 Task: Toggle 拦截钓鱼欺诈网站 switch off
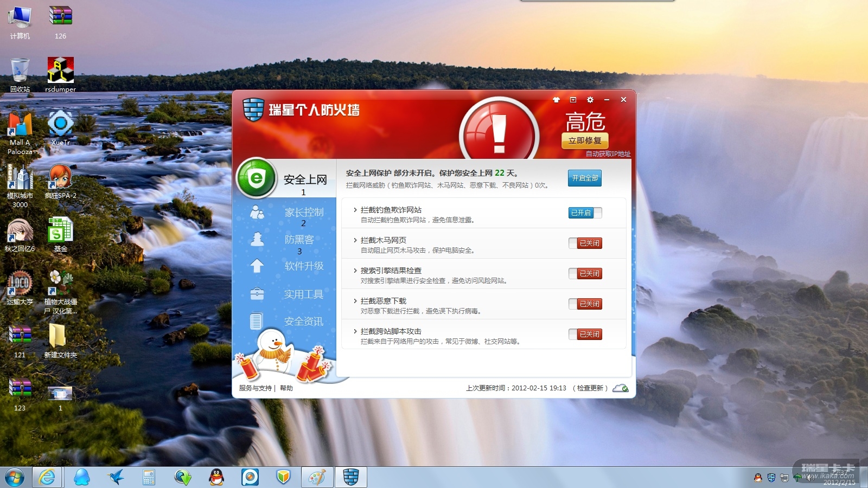pyautogui.click(x=585, y=213)
